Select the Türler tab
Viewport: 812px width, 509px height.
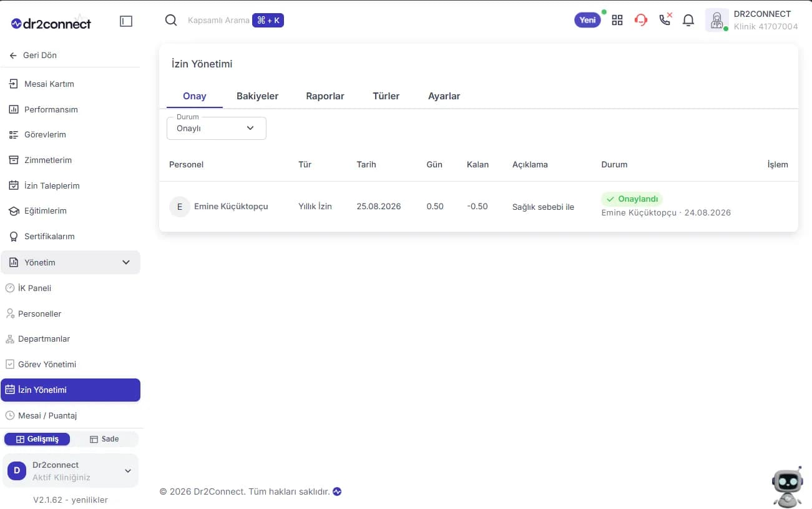pos(386,96)
